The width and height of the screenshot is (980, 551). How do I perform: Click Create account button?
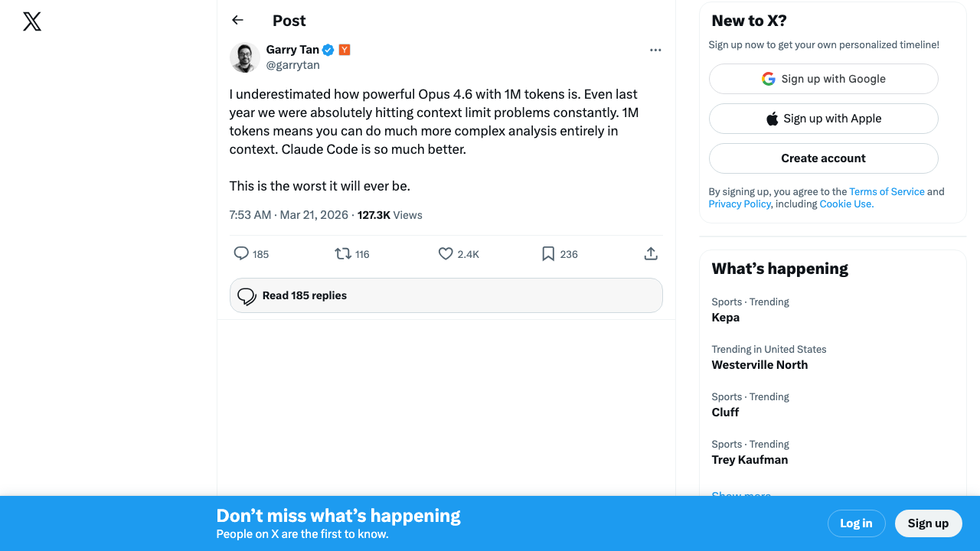coord(823,158)
